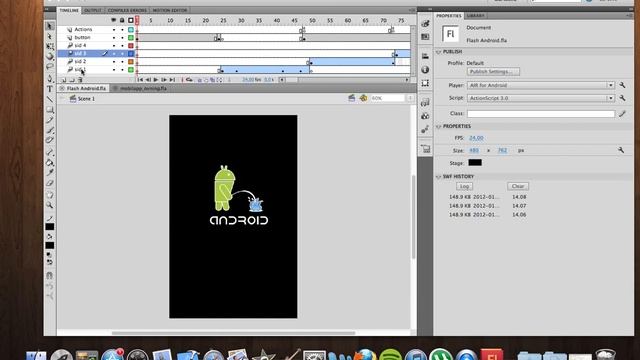
Task: Click the New Layer icon
Action: pos(64,80)
